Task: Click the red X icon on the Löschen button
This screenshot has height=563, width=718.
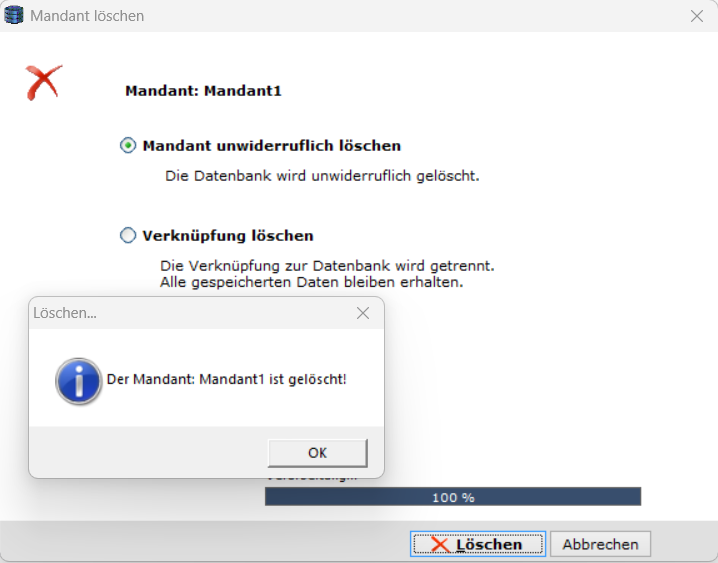Action: tap(440, 544)
